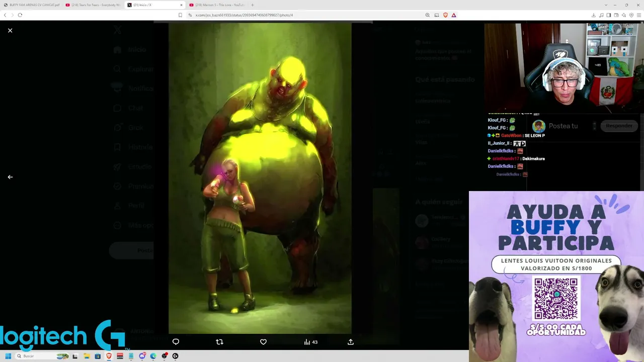This screenshot has height=362, width=644.
Task: Open the page zoom control
Action: tap(428, 15)
